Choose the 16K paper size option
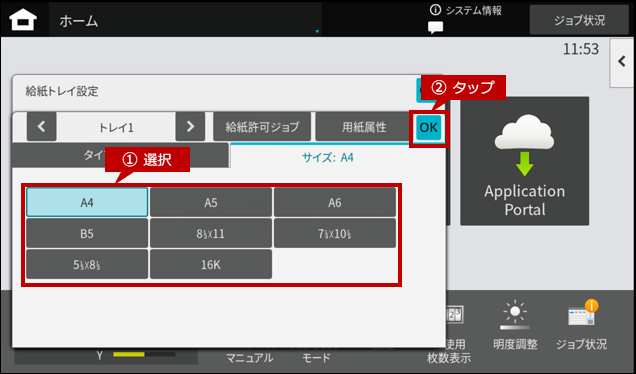Screen dimensions: 636x374 coord(211,264)
